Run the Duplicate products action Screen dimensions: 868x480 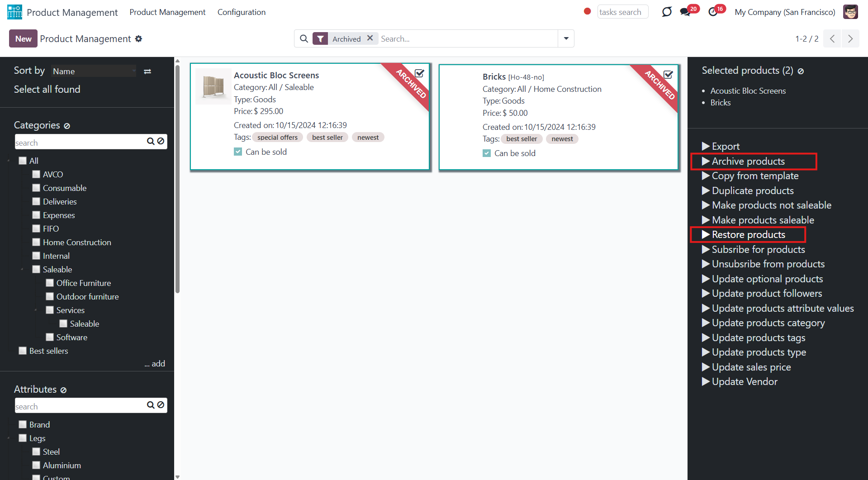748,190
